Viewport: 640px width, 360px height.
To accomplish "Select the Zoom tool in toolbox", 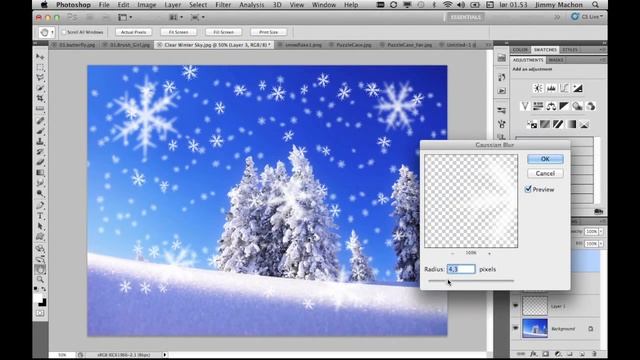I will pyautogui.click(x=40, y=280).
